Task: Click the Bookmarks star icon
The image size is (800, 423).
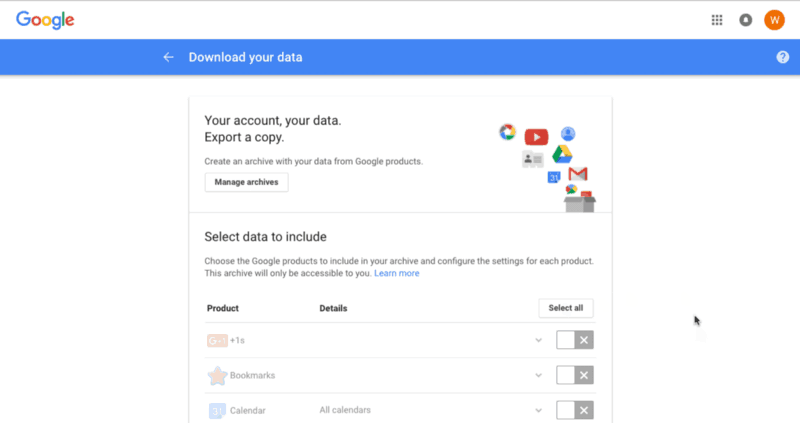Action: (x=217, y=376)
